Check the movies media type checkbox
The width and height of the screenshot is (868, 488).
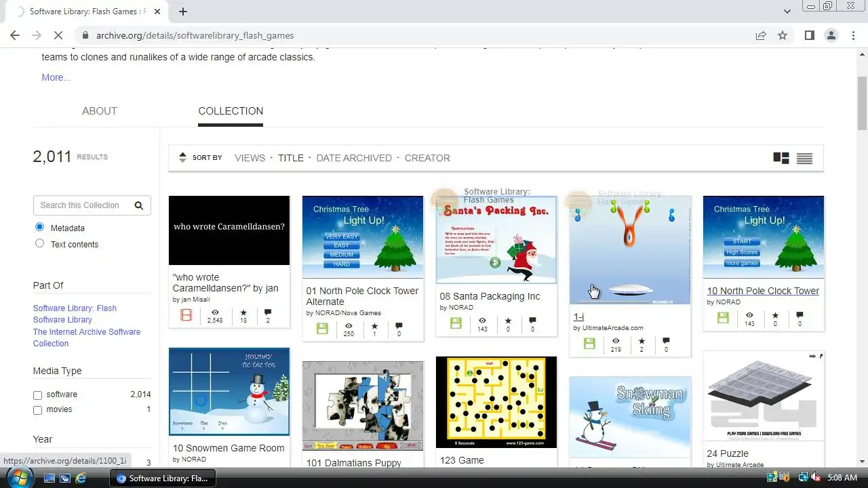coord(37,410)
